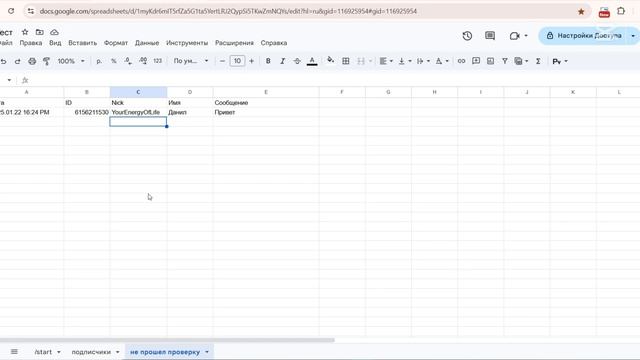This screenshot has width=640, height=360.
Task: Open the Данные menu
Action: tap(147, 43)
